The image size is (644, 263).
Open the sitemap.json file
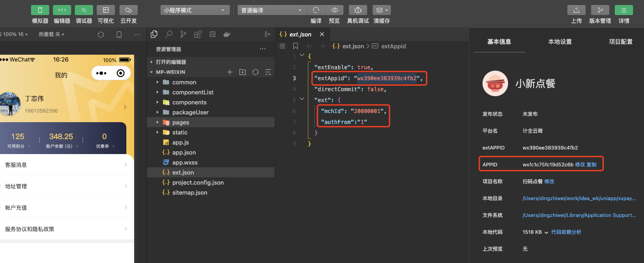(211, 193)
